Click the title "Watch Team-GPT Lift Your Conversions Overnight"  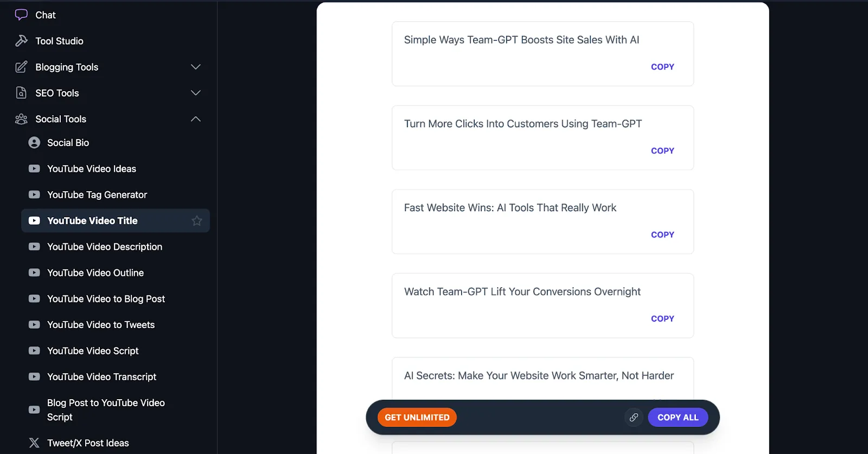click(x=522, y=292)
